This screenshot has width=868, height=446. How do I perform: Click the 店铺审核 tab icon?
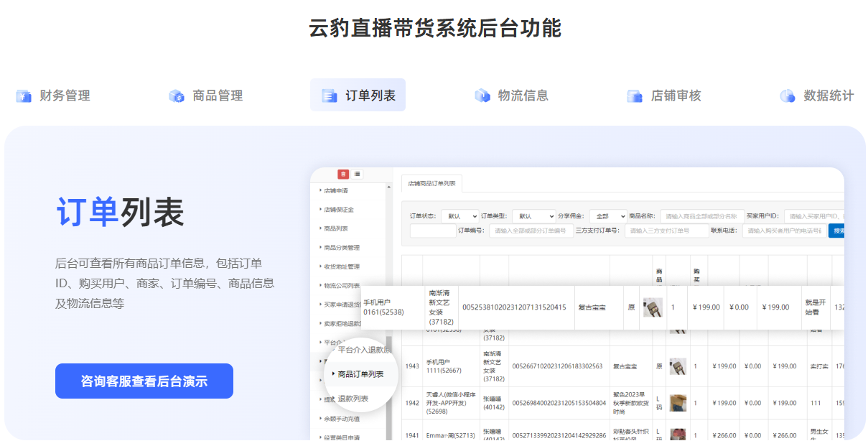pyautogui.click(x=635, y=96)
